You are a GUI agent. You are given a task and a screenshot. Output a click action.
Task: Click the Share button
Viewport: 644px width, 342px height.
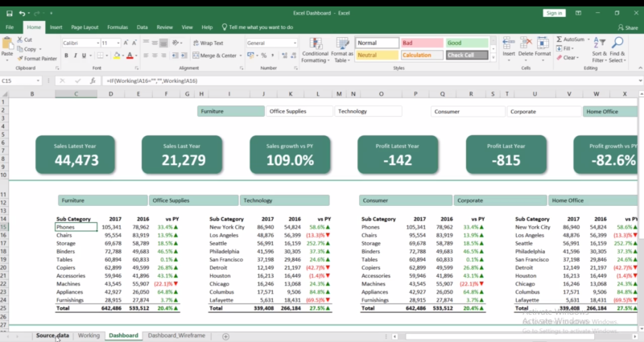tap(626, 27)
